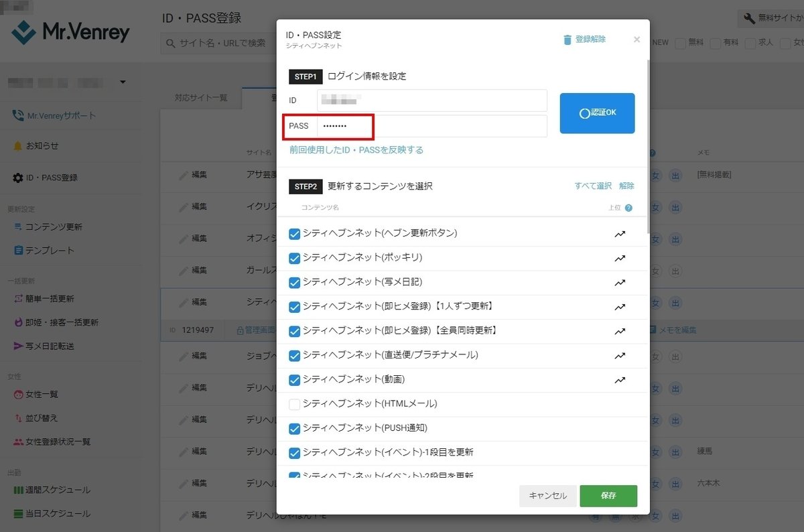Open 当日スケジュール in the sidebar

pos(52,514)
